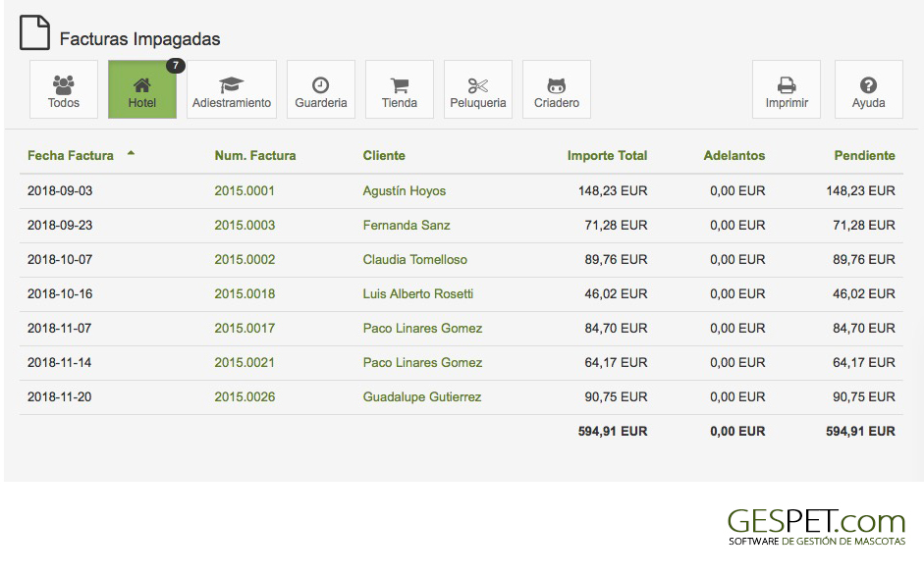This screenshot has width=924, height=575.
Task: Sort by Fecha Factura column header
Action: (x=71, y=156)
